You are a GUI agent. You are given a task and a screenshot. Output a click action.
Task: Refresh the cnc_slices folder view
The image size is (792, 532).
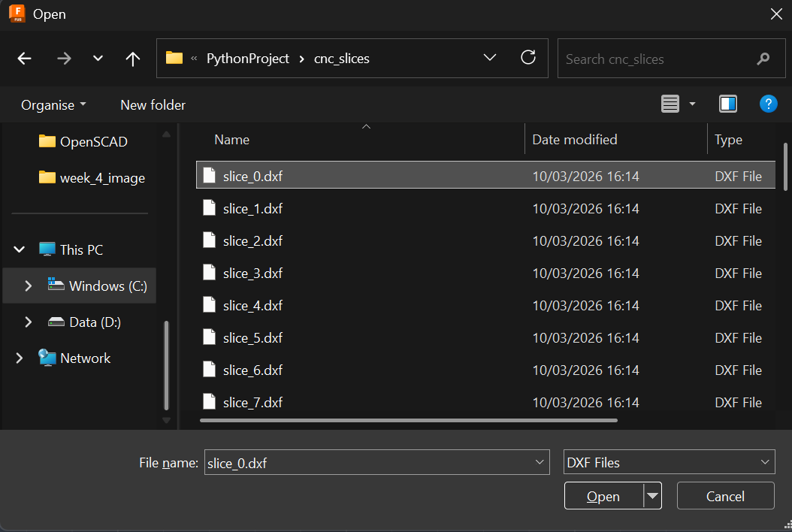coord(528,58)
